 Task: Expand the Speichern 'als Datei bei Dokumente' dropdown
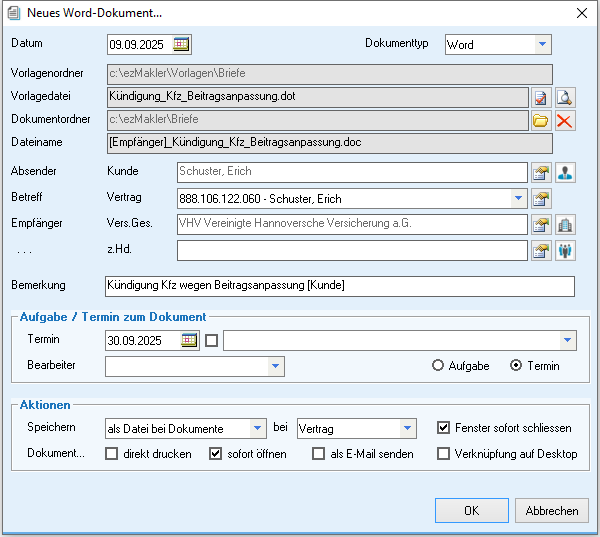coord(258,428)
